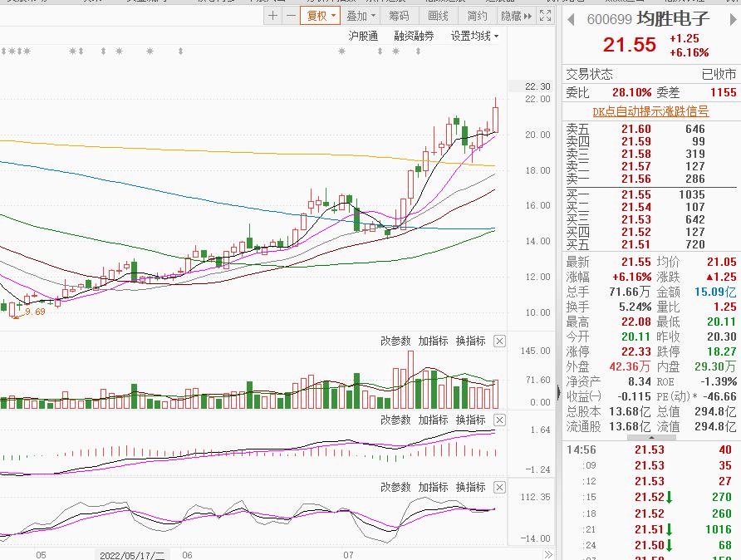This screenshot has width=741, height=560.
Task: Expand the 叠加 overlay dropdown
Action: (361, 16)
